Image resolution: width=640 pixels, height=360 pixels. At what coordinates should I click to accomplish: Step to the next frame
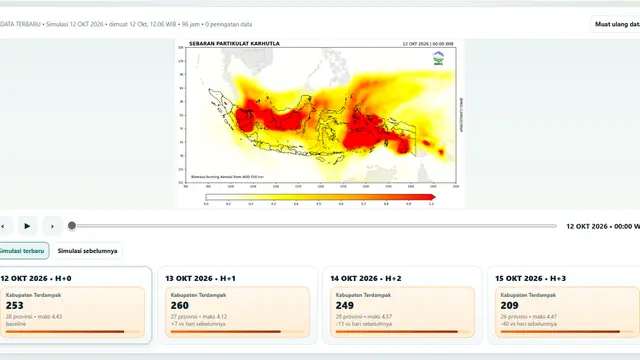tap(52, 226)
